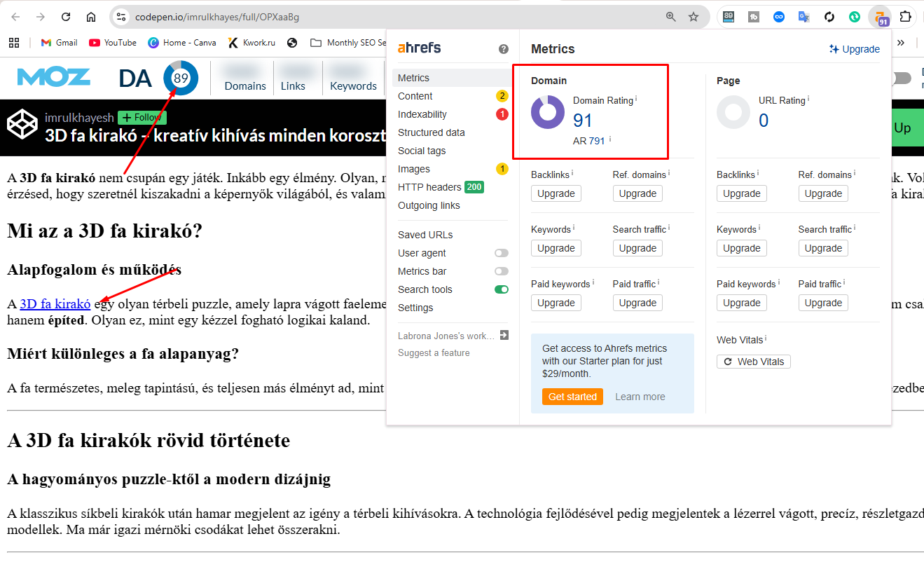This screenshot has width=924, height=562.
Task: Click the black circular arrows extension icon
Action: coord(829,17)
